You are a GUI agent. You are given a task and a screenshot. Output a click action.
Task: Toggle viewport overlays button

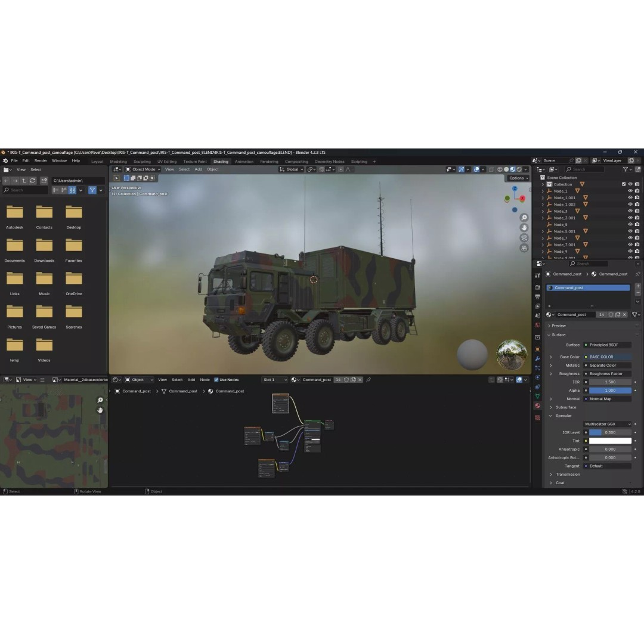476,169
